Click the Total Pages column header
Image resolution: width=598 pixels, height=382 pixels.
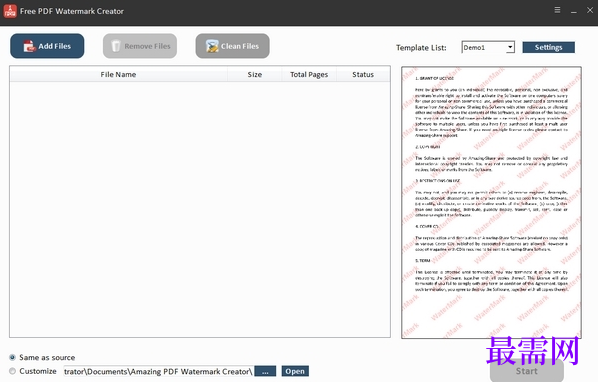click(309, 74)
